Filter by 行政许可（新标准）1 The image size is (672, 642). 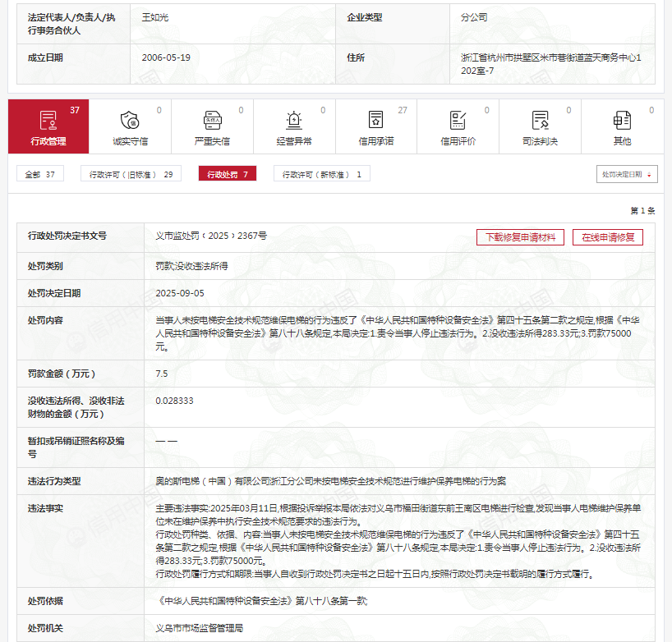[322, 174]
